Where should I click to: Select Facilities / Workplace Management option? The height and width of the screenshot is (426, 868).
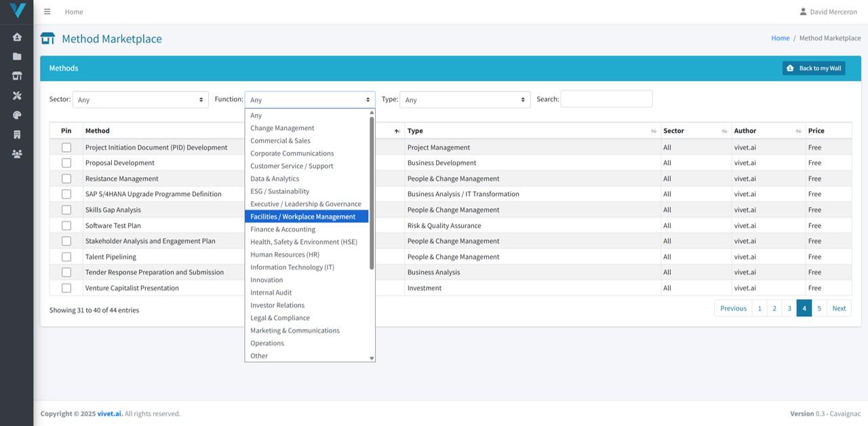302,216
